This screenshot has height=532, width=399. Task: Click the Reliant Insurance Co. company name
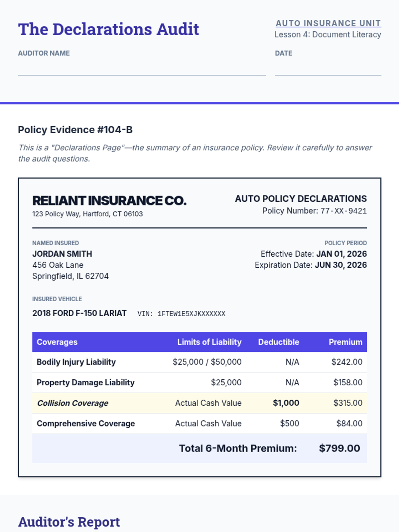tap(109, 200)
